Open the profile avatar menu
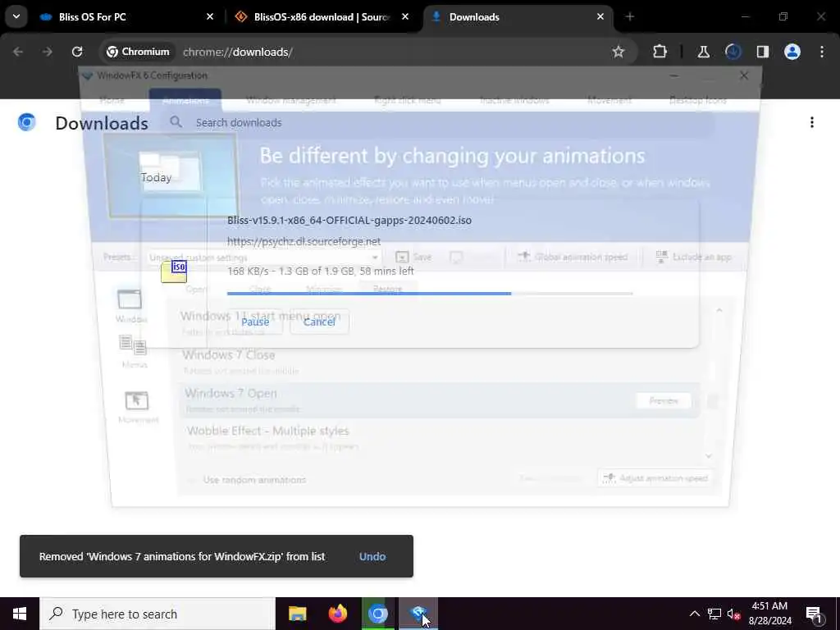840x630 pixels. 792,52
